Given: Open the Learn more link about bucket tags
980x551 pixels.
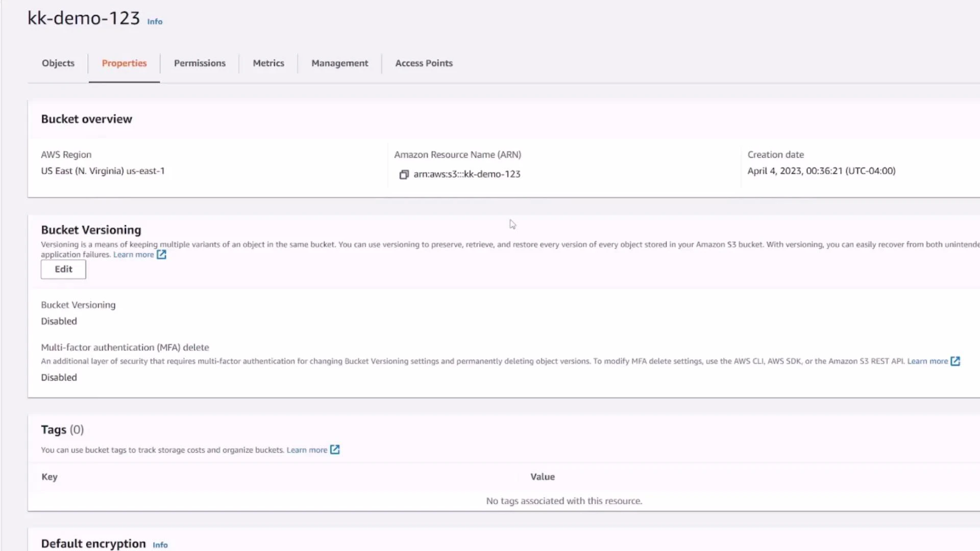Looking at the screenshot, I should pyautogui.click(x=306, y=449).
